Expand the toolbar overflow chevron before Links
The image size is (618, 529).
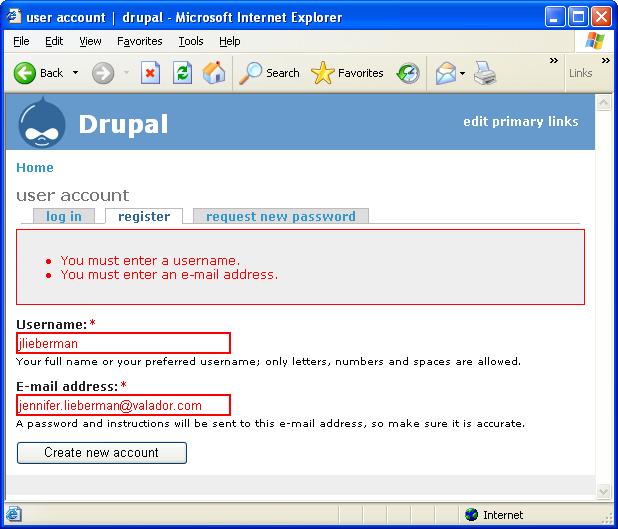point(554,60)
